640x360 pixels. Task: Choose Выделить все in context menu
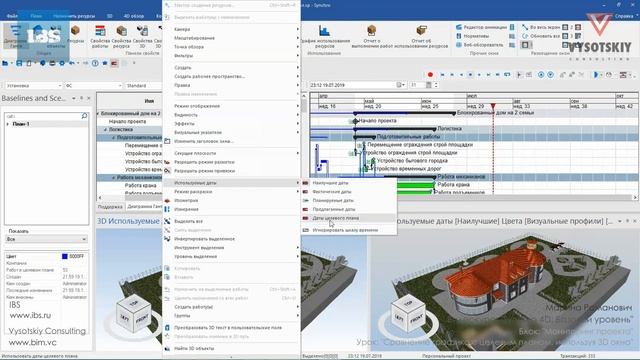(188, 221)
